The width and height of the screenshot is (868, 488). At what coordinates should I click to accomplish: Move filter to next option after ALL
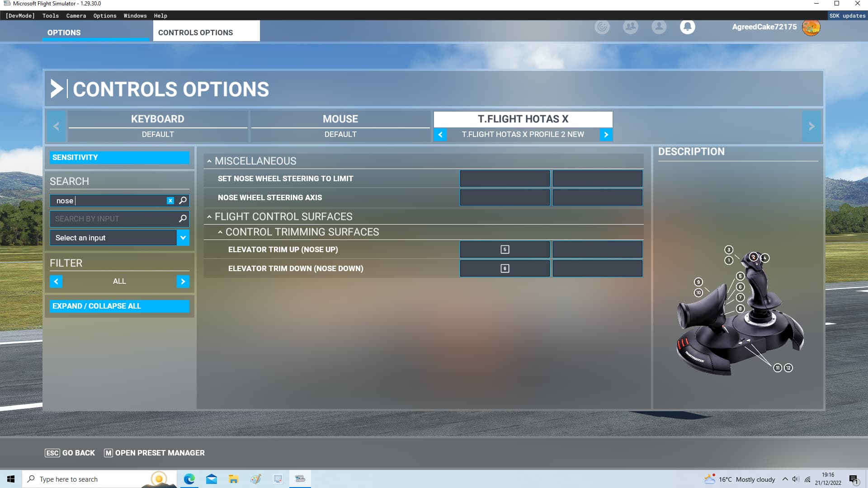(183, 282)
